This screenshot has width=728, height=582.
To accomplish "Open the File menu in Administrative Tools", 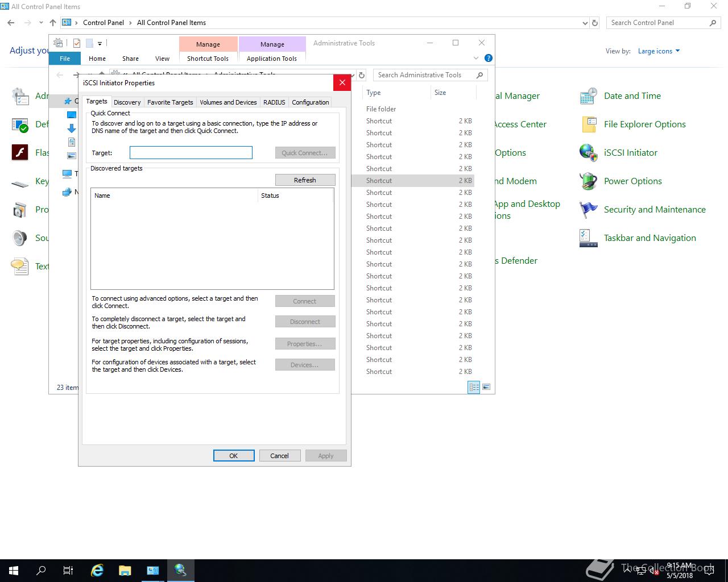I will [x=65, y=59].
